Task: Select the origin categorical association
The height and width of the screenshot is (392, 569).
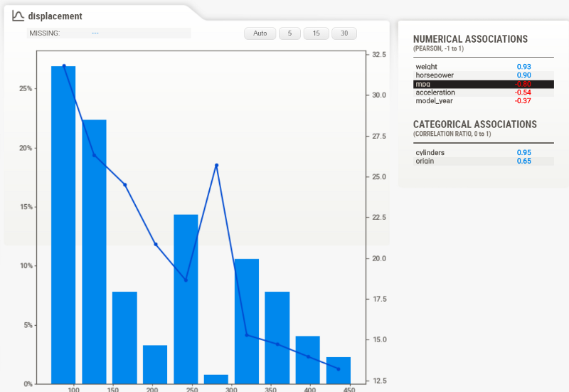Action: click(484, 161)
